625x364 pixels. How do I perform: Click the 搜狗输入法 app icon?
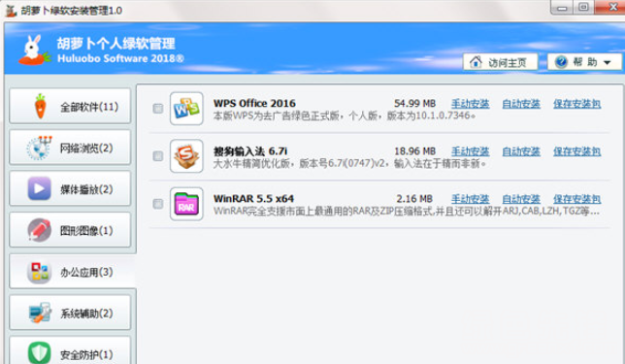click(186, 156)
